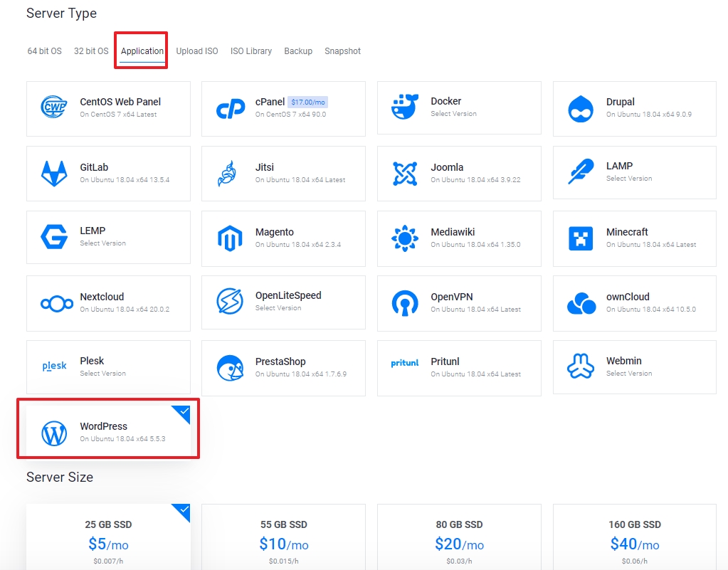Click the Plesk logo icon
This screenshot has width=728, height=570.
pyautogui.click(x=54, y=366)
